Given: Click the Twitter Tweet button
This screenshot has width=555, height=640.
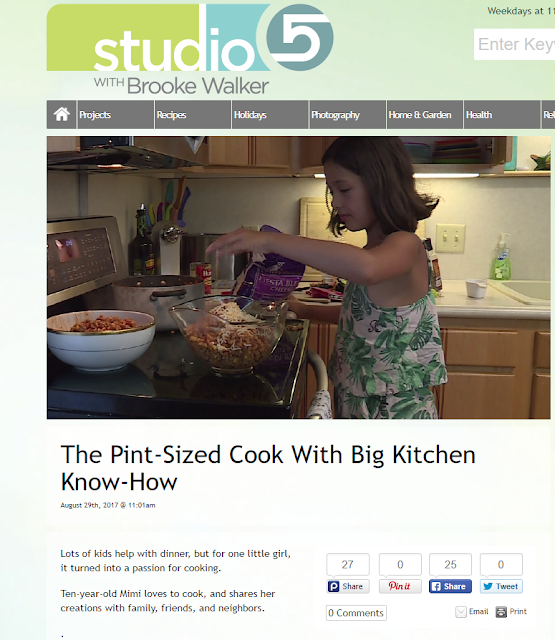Looking at the screenshot, I should pyautogui.click(x=501, y=586).
